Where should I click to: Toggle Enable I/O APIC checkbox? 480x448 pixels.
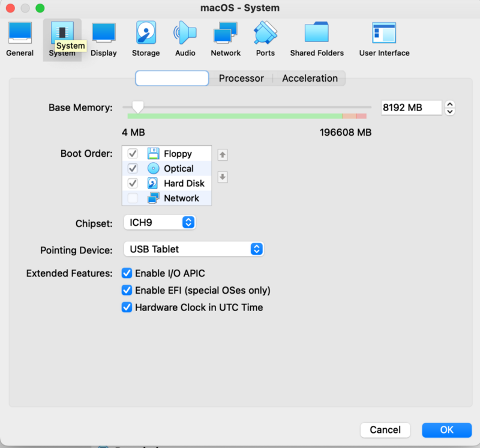point(127,273)
